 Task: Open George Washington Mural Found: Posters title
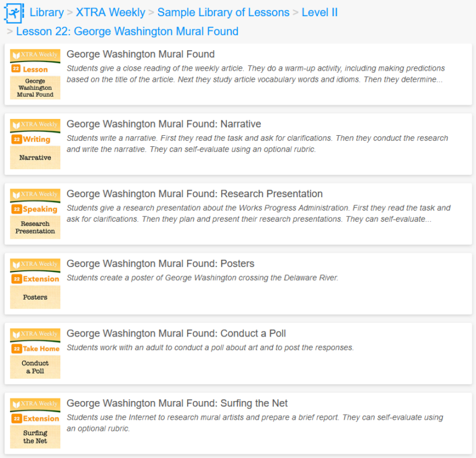[161, 263]
